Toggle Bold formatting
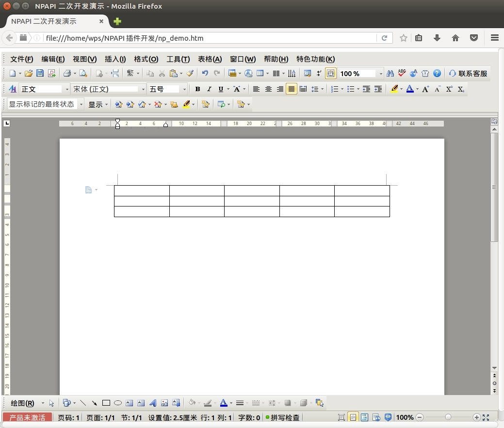 click(x=197, y=89)
